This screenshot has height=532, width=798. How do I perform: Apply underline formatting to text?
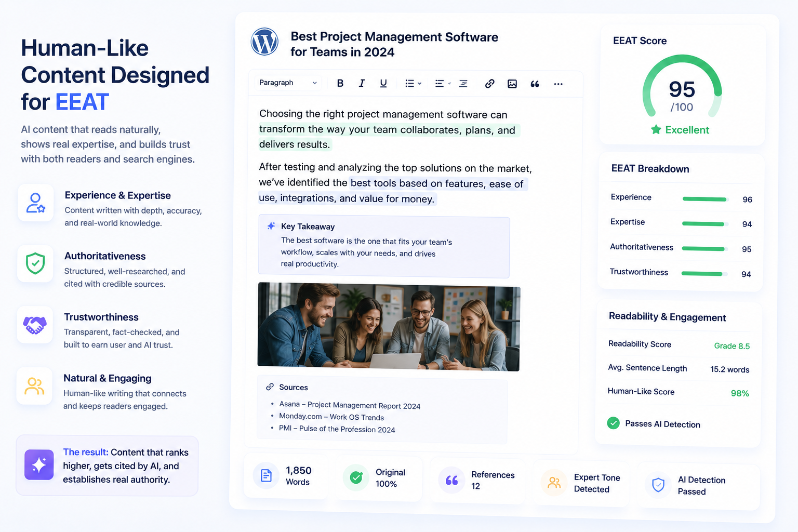383,83
